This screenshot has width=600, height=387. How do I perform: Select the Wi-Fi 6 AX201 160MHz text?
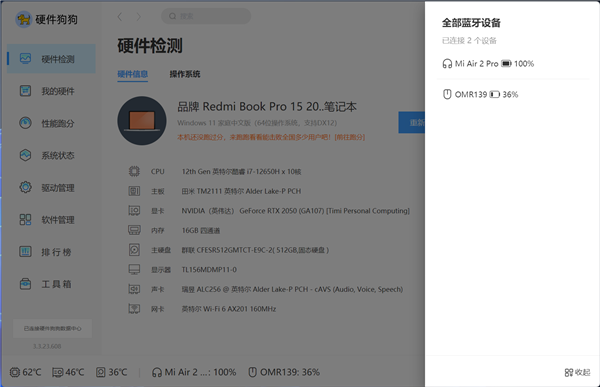tap(228, 309)
